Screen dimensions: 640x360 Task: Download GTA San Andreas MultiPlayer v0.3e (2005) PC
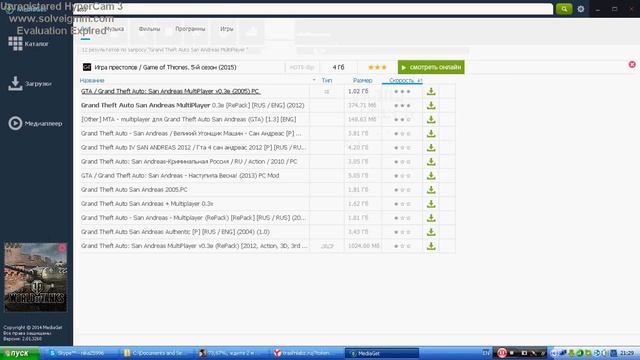[x=431, y=91]
